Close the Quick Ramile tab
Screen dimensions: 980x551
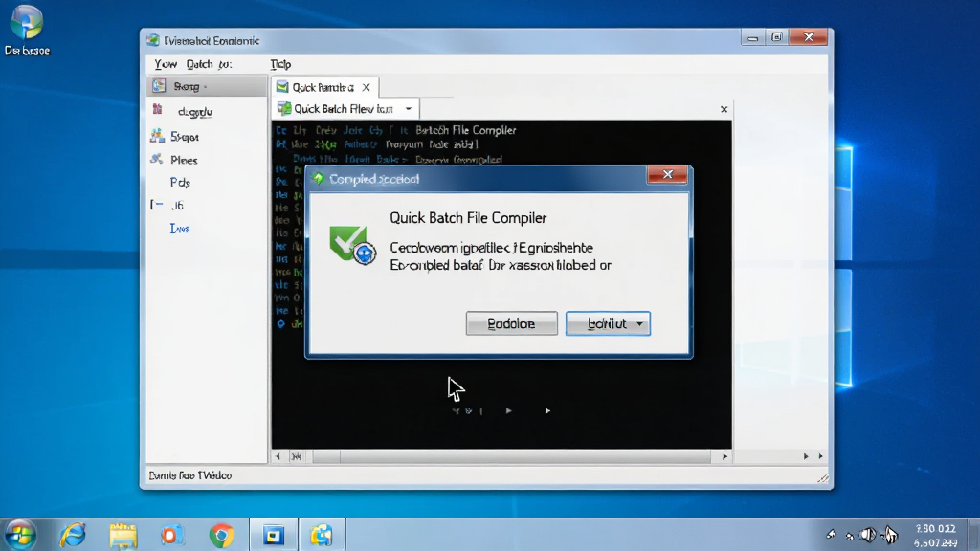367,87
